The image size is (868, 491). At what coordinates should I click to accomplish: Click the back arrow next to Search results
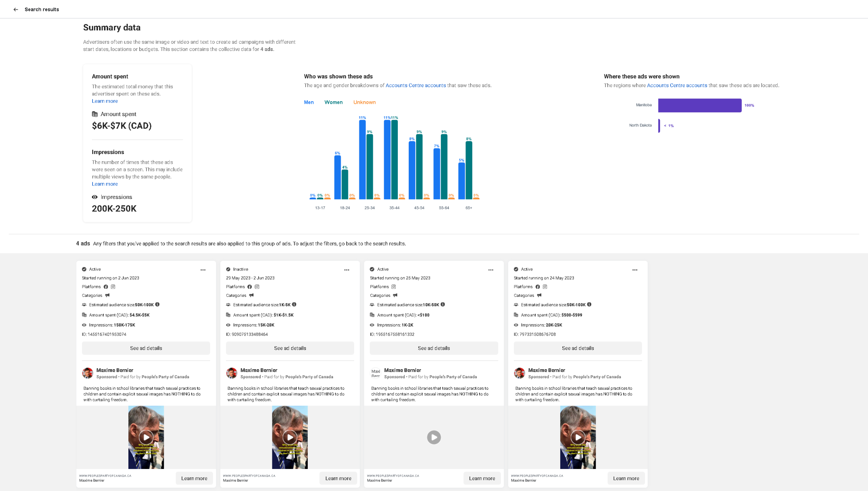click(x=16, y=9)
